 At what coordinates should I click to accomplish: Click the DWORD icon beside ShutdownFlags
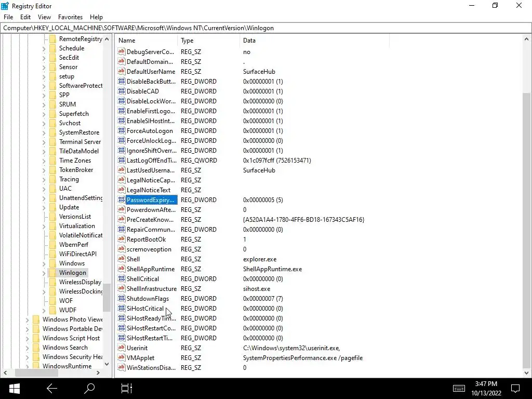[x=122, y=298]
